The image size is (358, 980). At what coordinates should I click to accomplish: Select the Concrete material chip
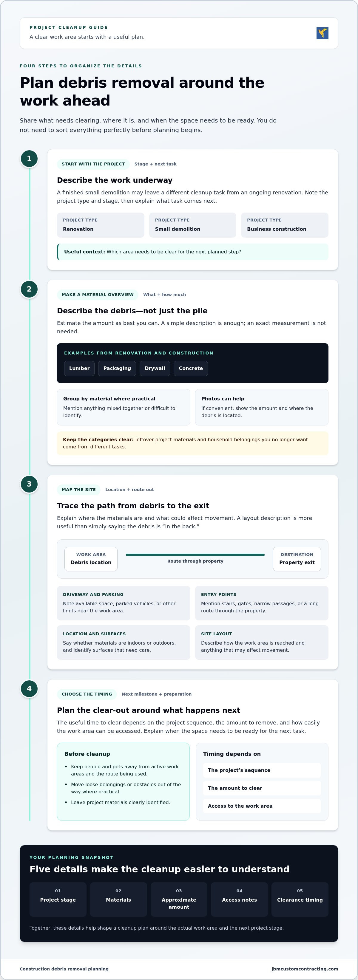coord(191,368)
